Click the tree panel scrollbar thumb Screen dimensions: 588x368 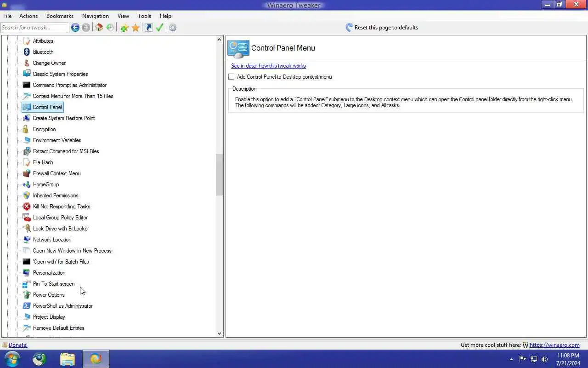pyautogui.click(x=219, y=175)
